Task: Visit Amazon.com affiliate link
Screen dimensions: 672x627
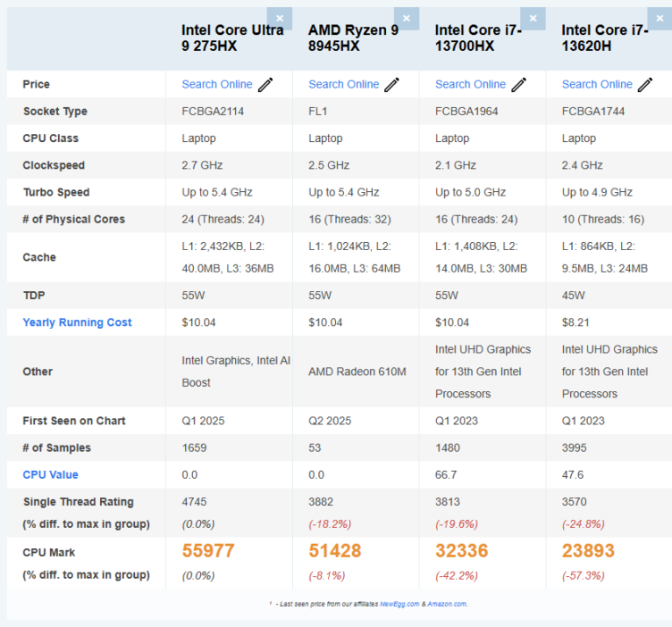Action: pos(447,604)
